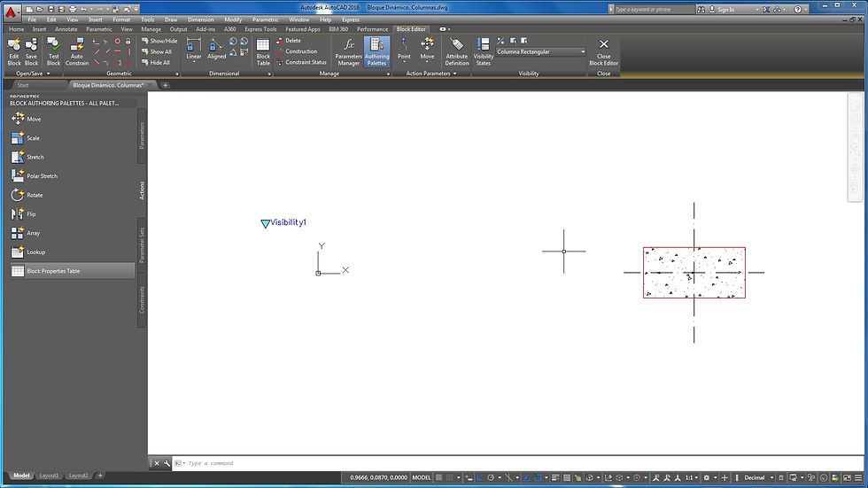This screenshot has height=488, width=868.
Task: Open the Block Table tool
Action: pos(263,51)
